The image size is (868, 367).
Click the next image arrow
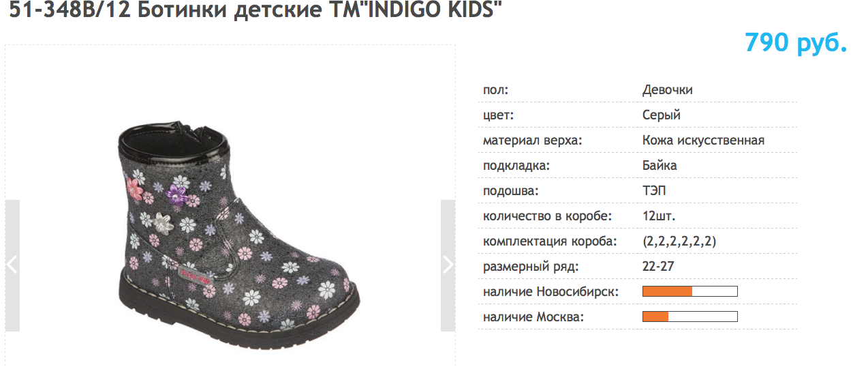point(448,265)
